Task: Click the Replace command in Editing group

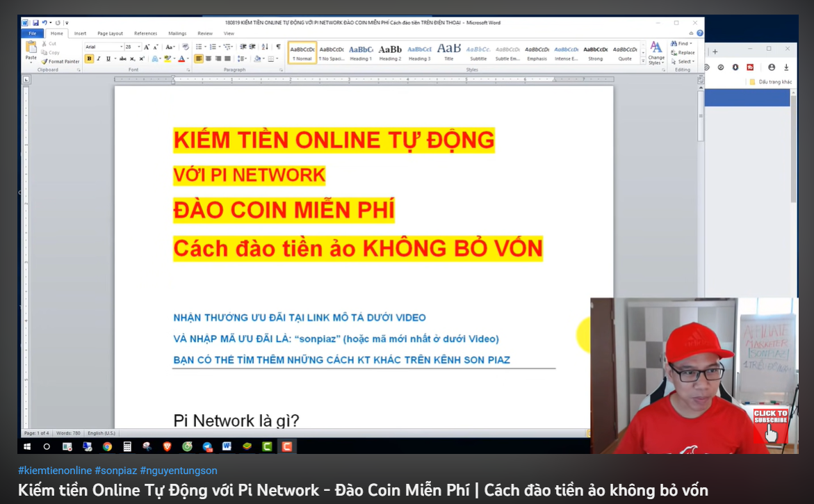Action: pos(683,52)
